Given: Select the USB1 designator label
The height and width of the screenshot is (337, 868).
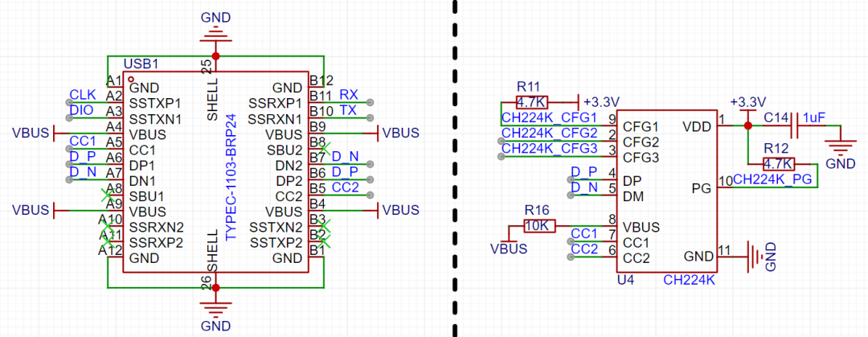Looking at the screenshot, I should coord(141,64).
